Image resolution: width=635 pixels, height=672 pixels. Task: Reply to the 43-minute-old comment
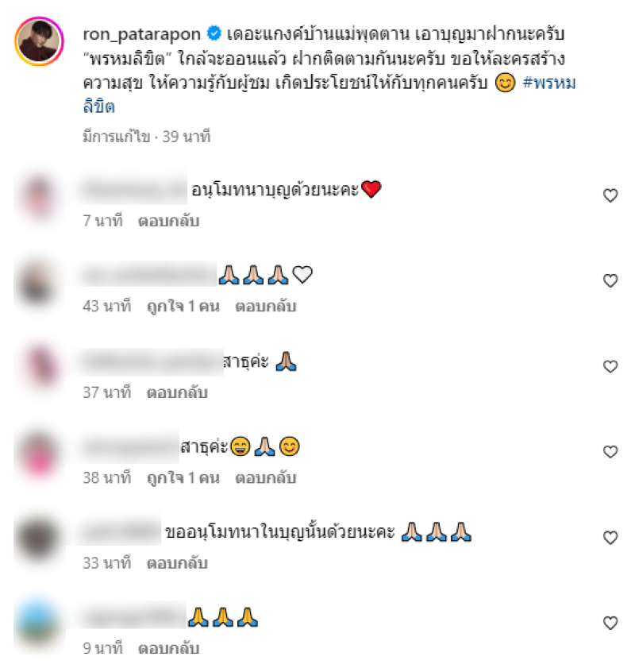[x=265, y=307]
